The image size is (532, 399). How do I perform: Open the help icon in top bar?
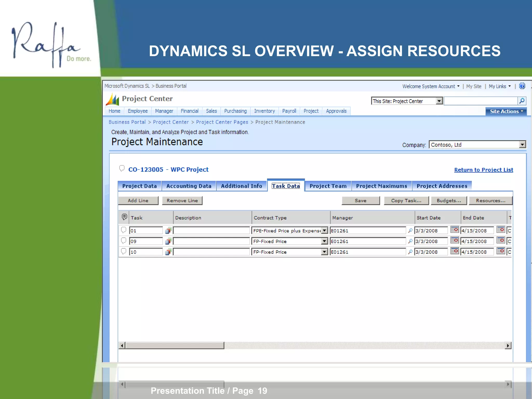(x=522, y=86)
